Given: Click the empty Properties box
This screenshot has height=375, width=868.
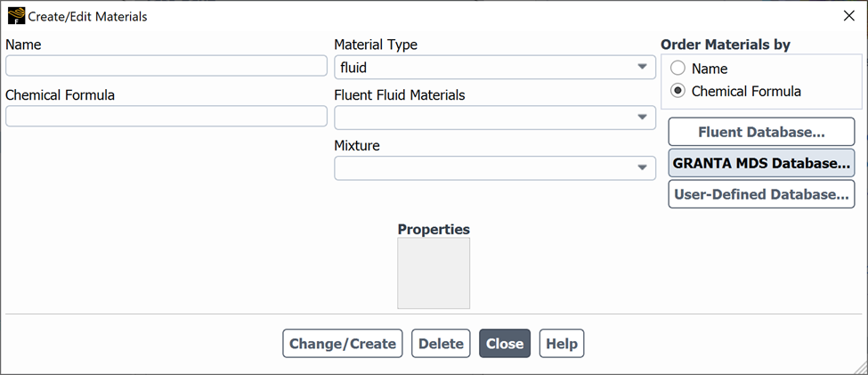Looking at the screenshot, I should coord(434,273).
